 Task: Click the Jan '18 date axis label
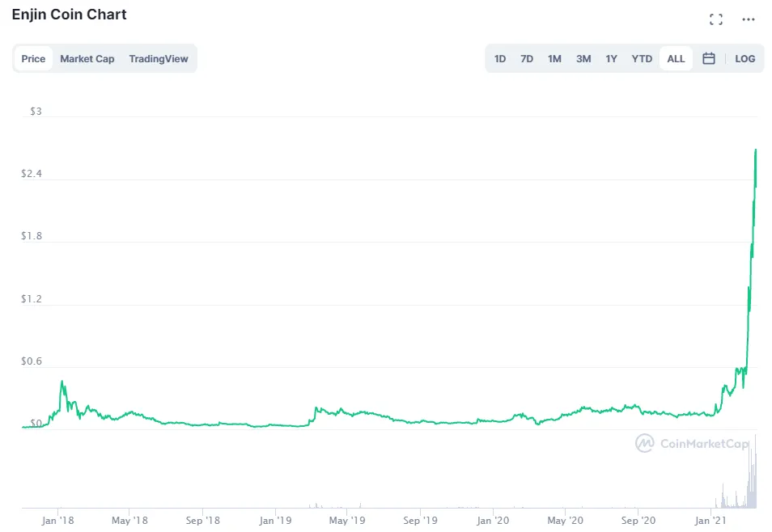click(x=57, y=520)
